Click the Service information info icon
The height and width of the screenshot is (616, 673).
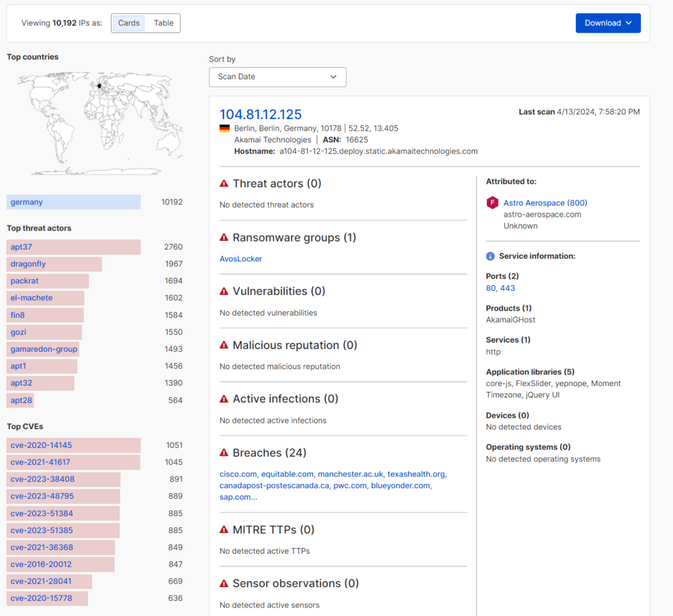pos(490,256)
